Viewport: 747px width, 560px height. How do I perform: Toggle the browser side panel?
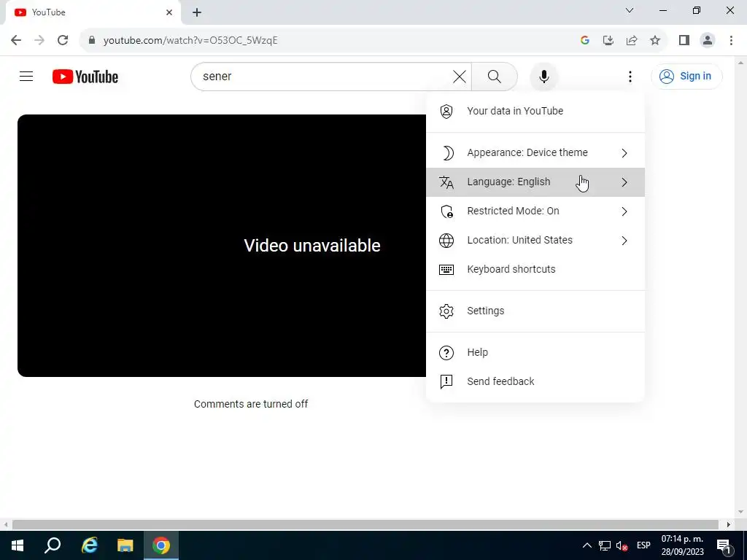tap(684, 41)
